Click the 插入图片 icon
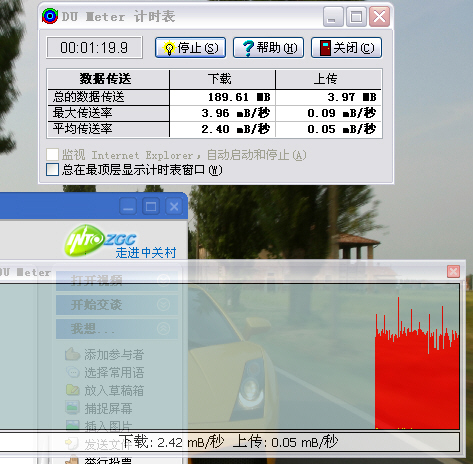 click(x=72, y=425)
